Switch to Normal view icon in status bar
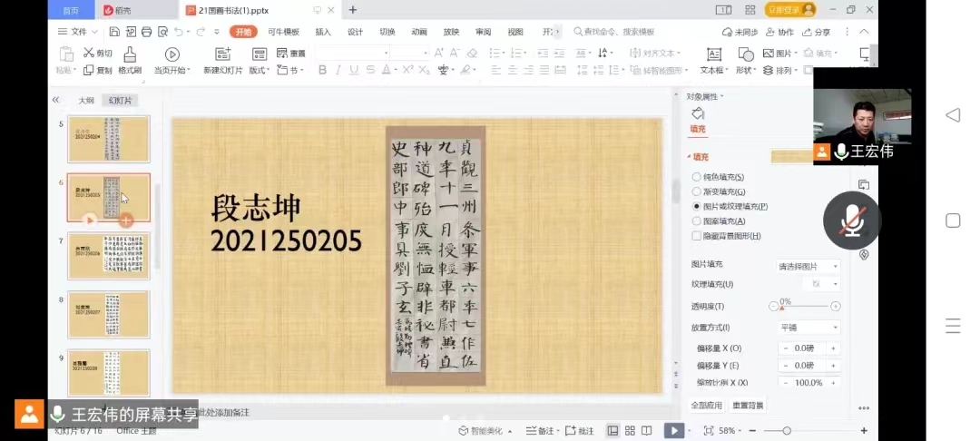The image size is (980, 441). (613, 430)
